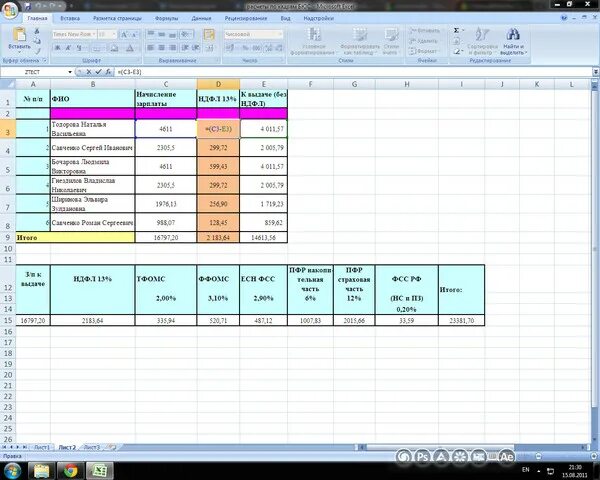Viewport: 600px width, 480px height.
Task: Apply percent style format
Action: point(246,48)
